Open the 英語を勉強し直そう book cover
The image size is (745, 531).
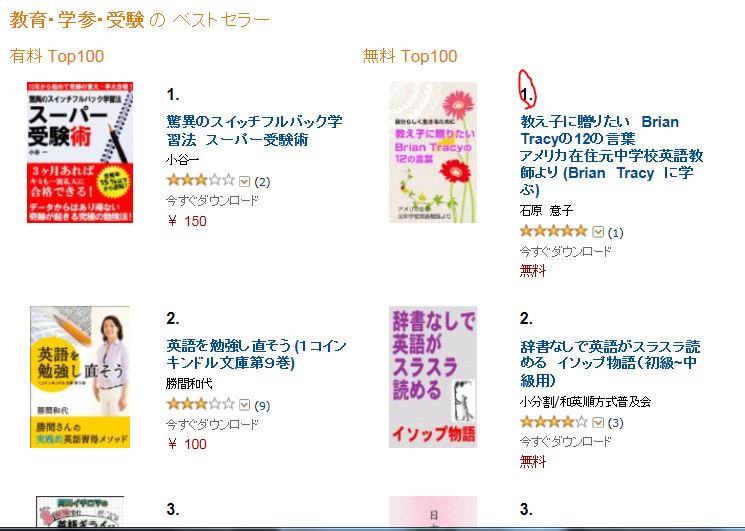tap(80, 377)
